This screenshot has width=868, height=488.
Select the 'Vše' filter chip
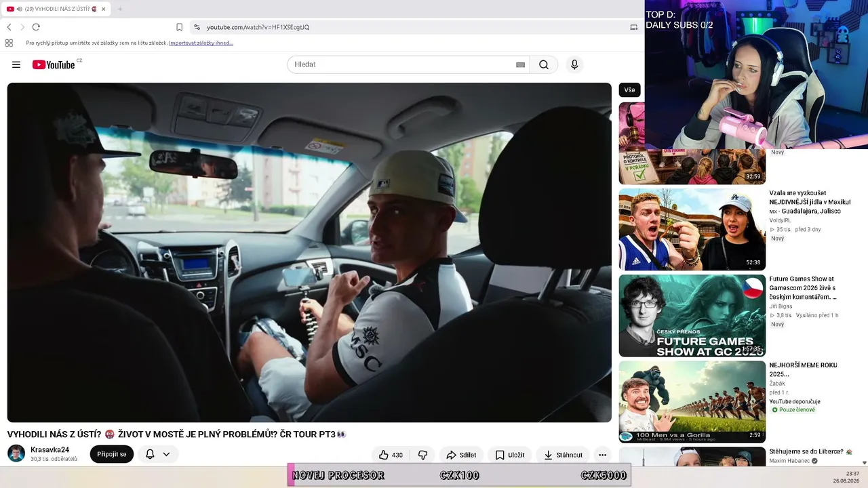[x=629, y=90]
